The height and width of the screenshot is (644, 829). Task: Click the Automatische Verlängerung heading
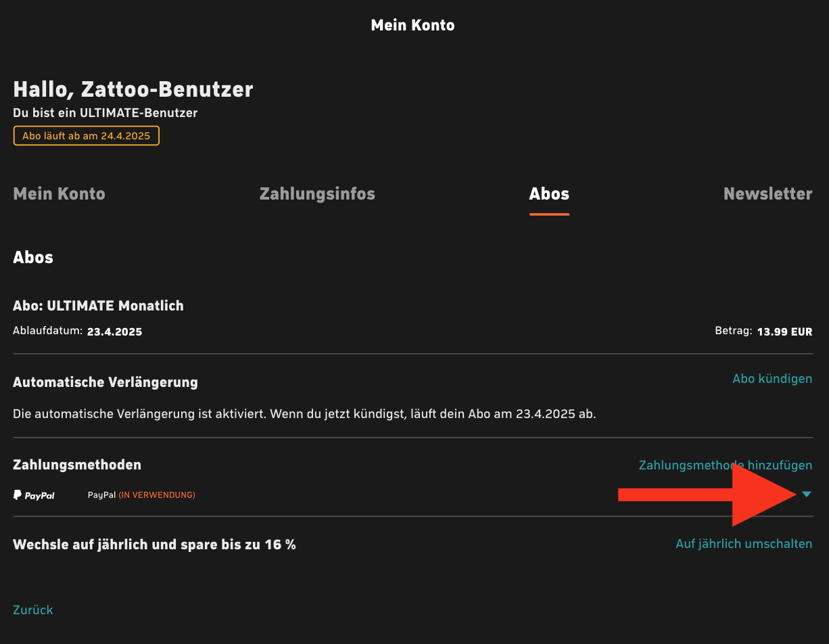click(x=105, y=383)
